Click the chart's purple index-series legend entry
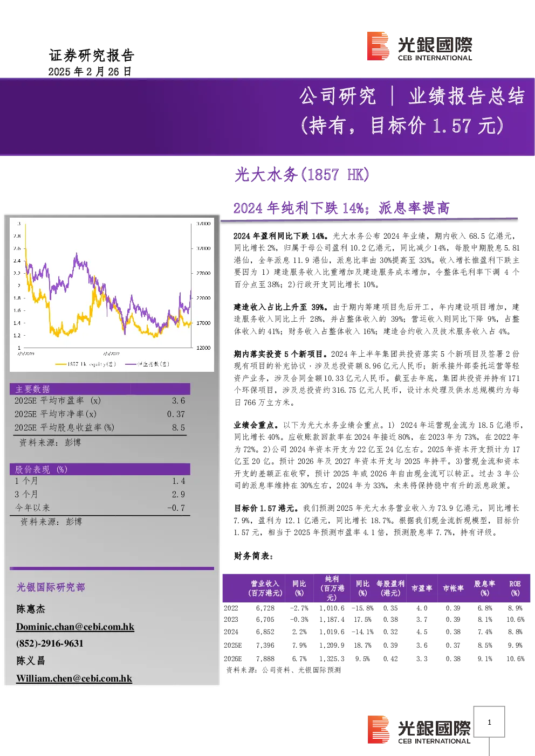This screenshot has height=756, width=535. [x=147, y=364]
